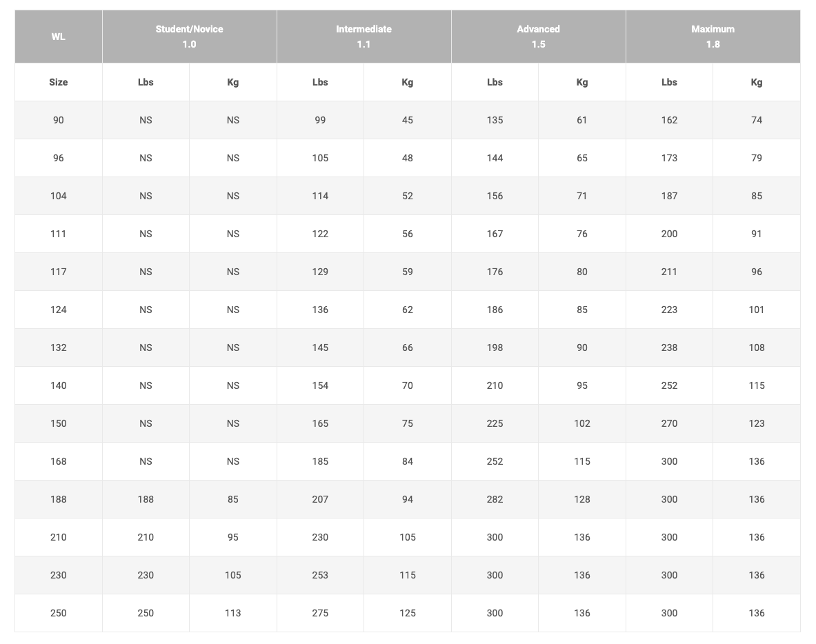Click the Size subheader cell
Screen dimensions: 816x644
click(58, 82)
